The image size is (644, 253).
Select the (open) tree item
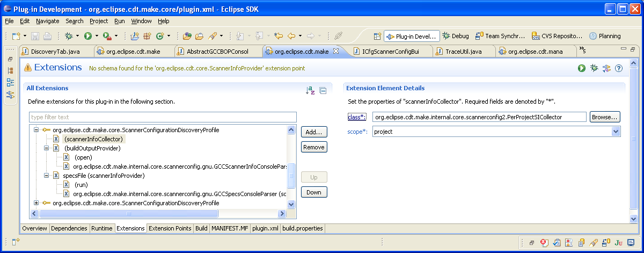[x=83, y=157]
